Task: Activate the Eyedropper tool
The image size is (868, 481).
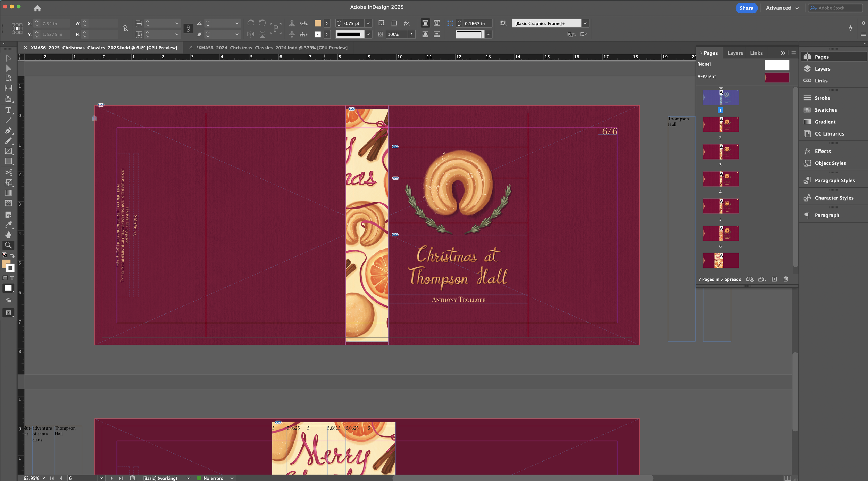Action: click(x=8, y=225)
